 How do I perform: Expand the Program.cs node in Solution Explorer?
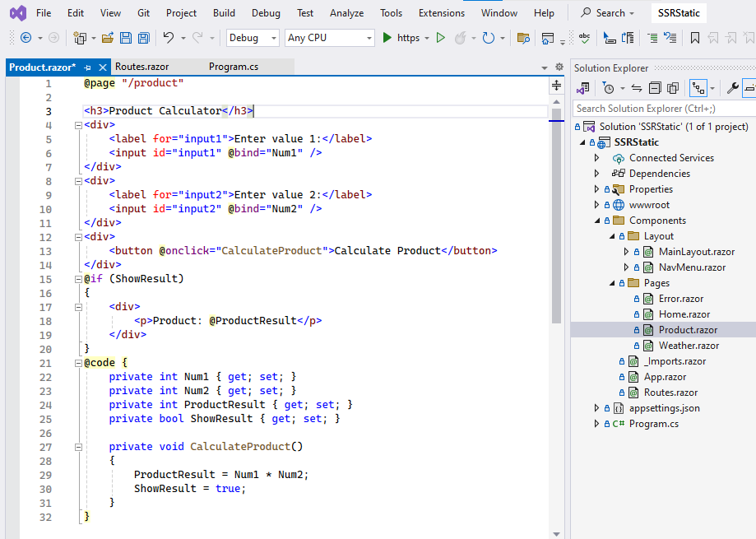597,424
